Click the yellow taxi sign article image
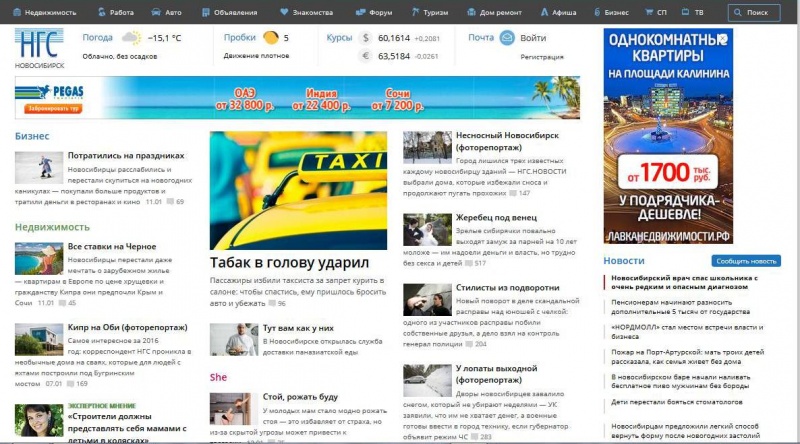The width and height of the screenshot is (800, 444). click(298, 190)
